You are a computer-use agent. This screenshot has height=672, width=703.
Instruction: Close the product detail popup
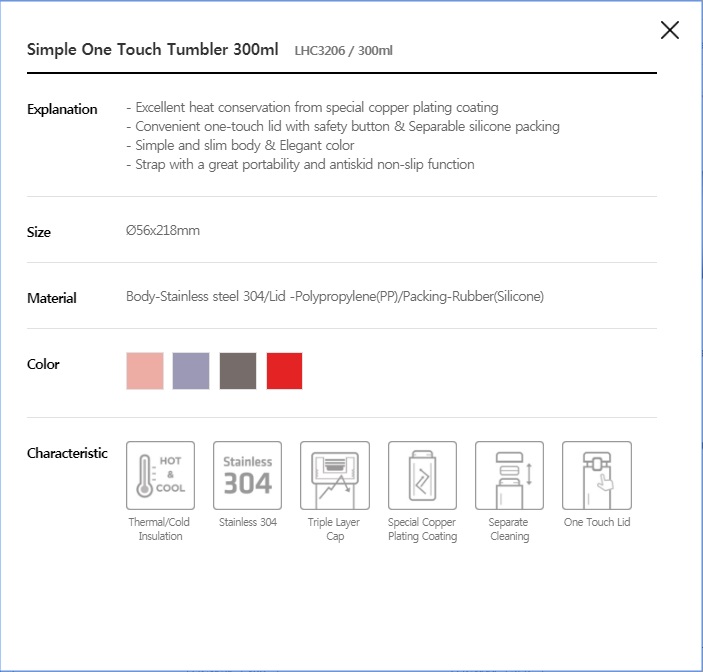tap(669, 30)
